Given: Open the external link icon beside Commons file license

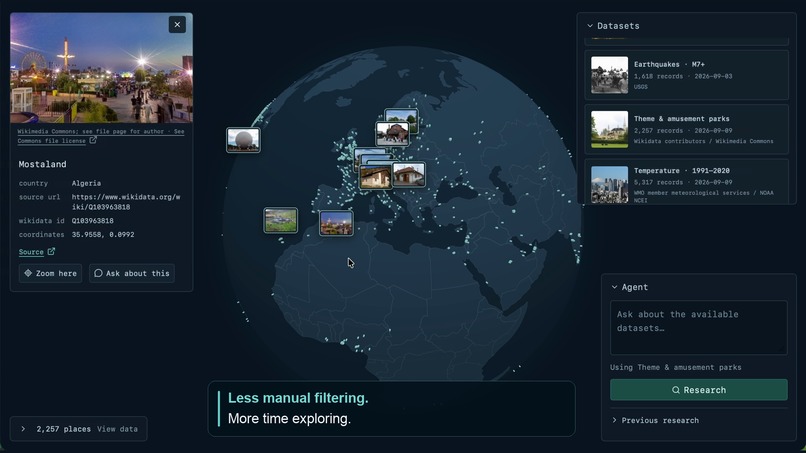Looking at the screenshot, I should [x=93, y=140].
